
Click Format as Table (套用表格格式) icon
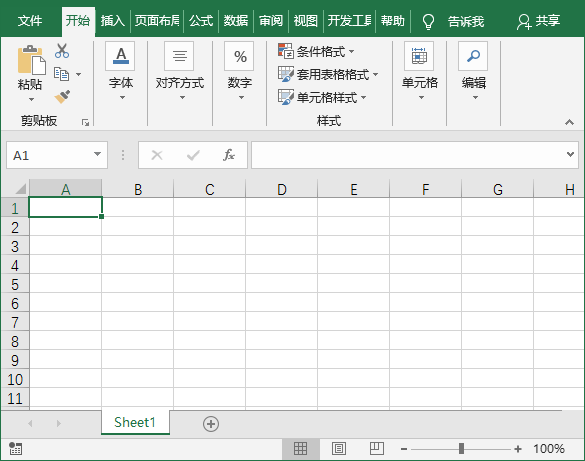click(x=286, y=74)
